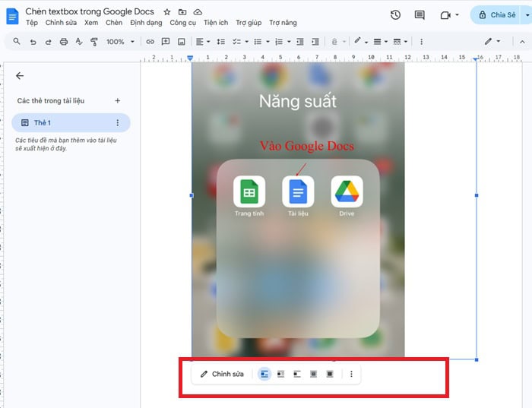Collapse the menus with the chevron
Screen dimensions: 532x408
(x=522, y=42)
